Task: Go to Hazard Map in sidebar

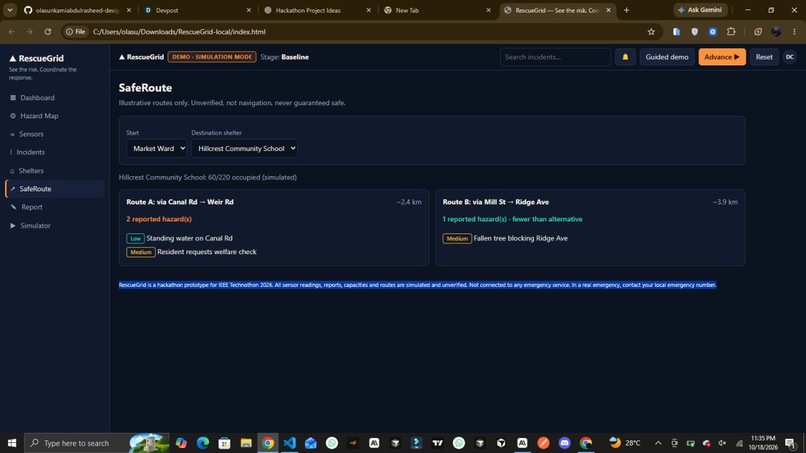Action: click(x=34, y=116)
